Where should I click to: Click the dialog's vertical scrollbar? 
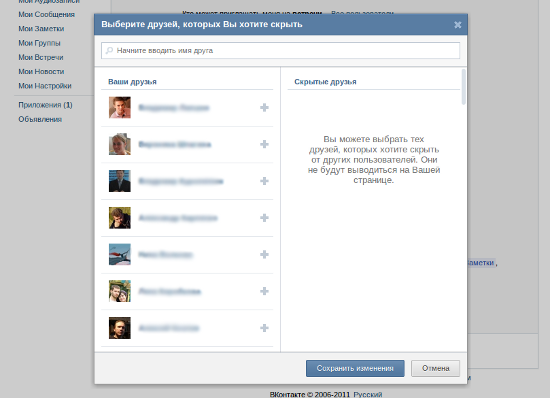pyautogui.click(x=464, y=87)
